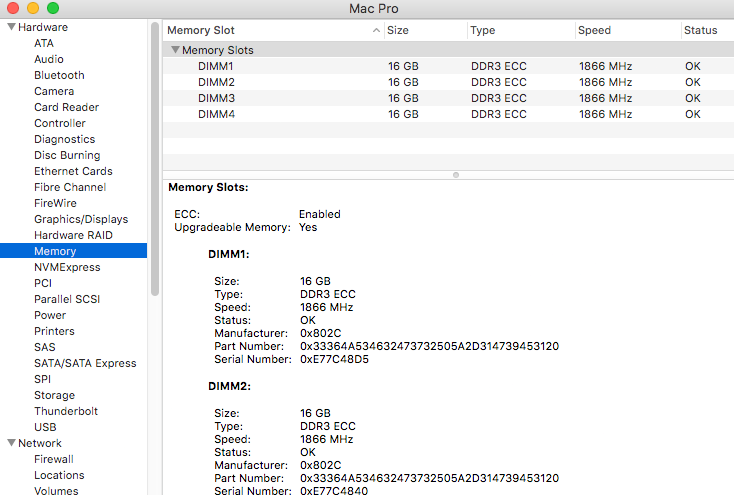Select Printers in the sidebar
The height and width of the screenshot is (495, 734).
click(54, 331)
